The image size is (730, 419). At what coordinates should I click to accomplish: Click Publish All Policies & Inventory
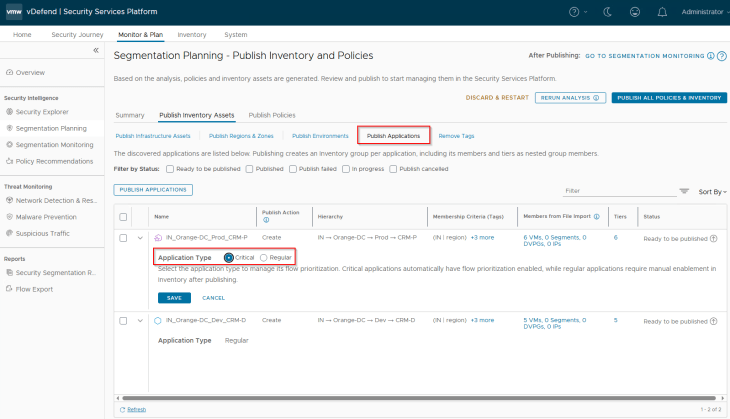click(x=669, y=97)
